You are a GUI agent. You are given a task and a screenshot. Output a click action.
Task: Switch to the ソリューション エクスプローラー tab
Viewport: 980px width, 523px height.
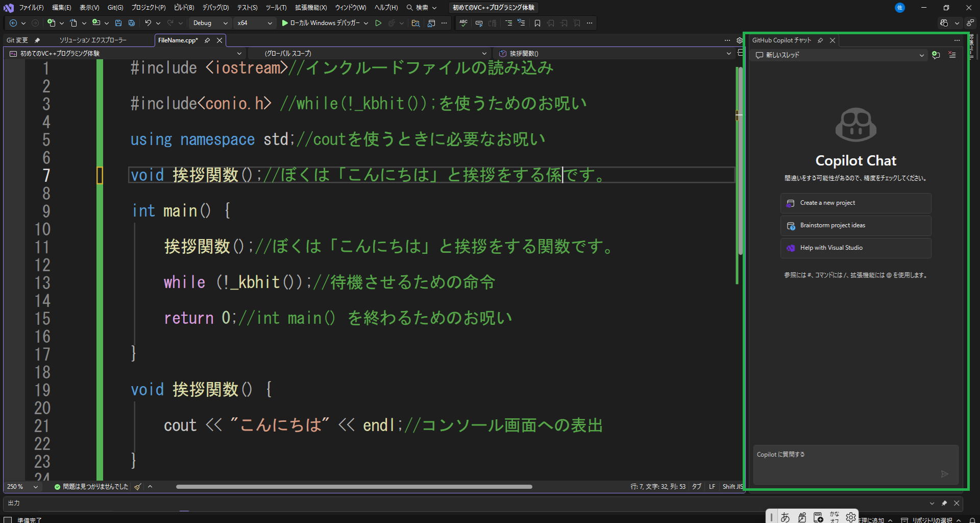coord(93,40)
